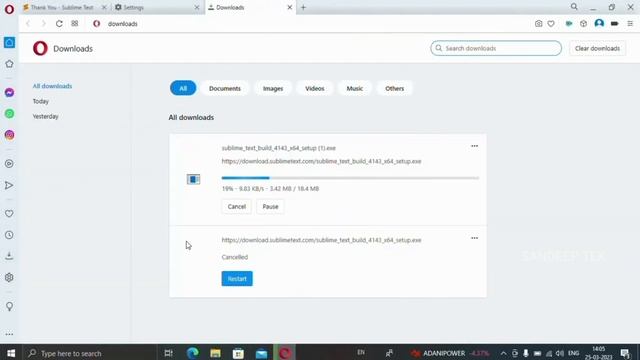Open bookmarks heart in sidebar
This screenshot has width=640, height=360.
click(x=9, y=213)
